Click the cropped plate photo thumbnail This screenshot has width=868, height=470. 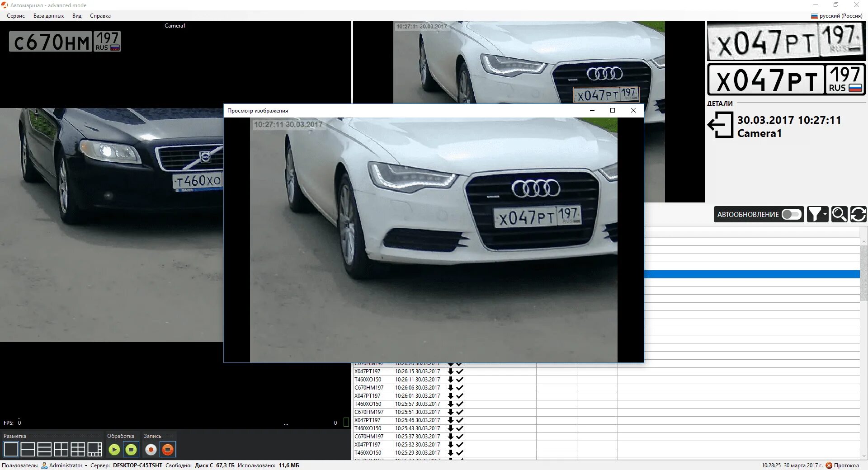pyautogui.click(x=786, y=42)
